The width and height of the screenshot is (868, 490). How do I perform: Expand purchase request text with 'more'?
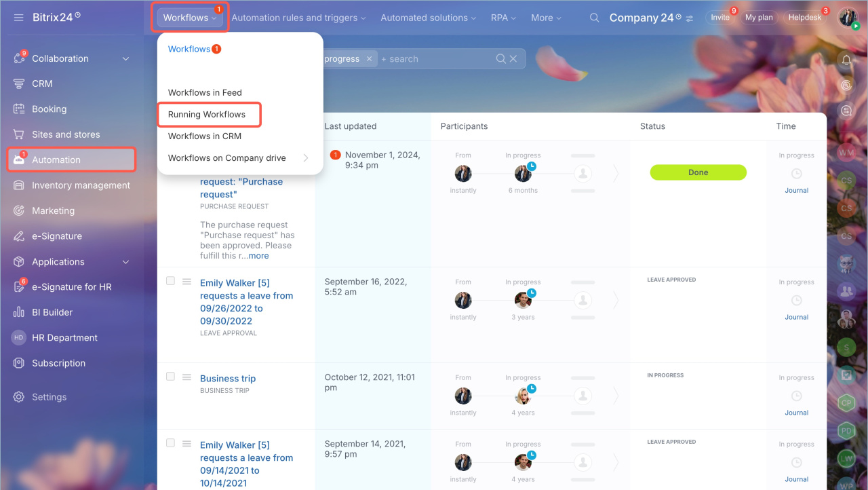pos(258,256)
